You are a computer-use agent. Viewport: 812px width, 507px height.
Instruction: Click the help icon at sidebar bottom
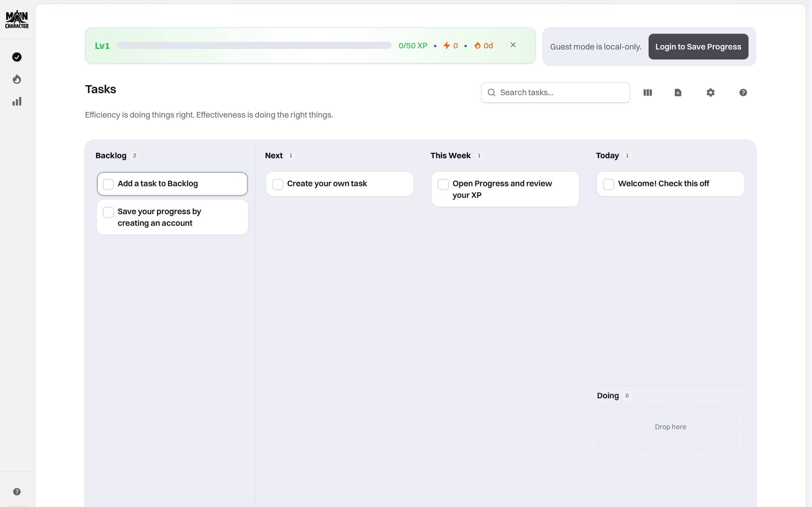pos(17,491)
